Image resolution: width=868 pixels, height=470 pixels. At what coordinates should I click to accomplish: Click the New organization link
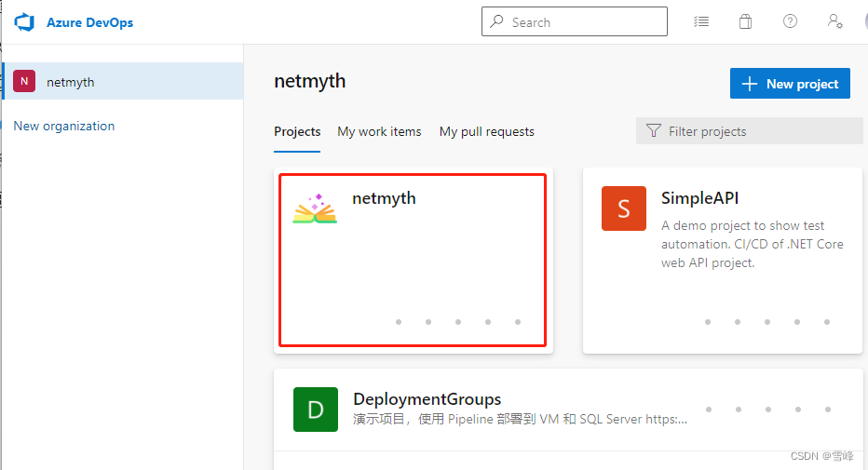pos(64,126)
